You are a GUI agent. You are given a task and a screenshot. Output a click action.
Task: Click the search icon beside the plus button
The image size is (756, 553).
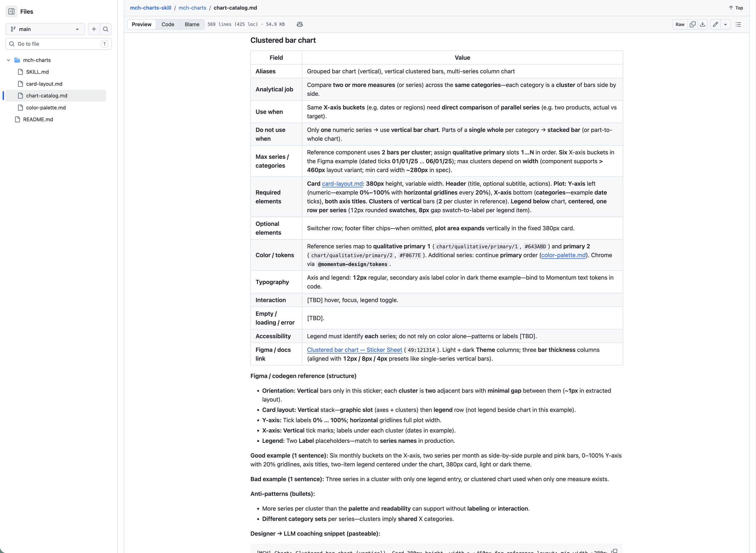pyautogui.click(x=106, y=29)
